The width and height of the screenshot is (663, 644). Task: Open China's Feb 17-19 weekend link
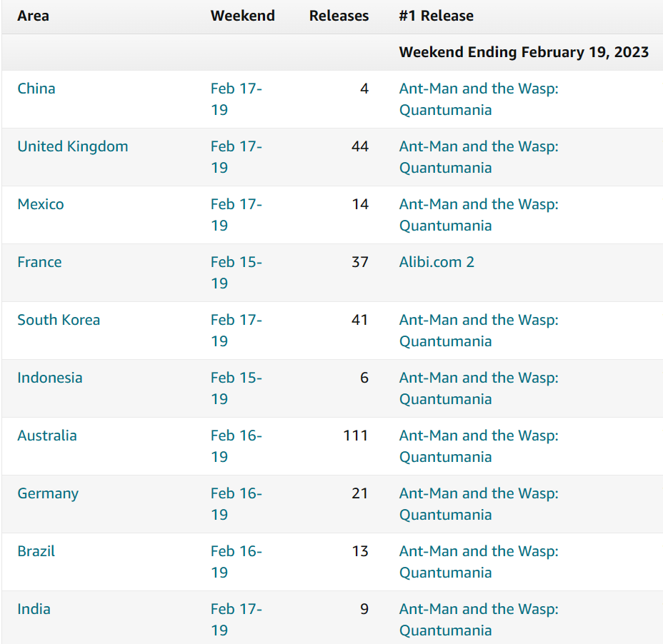pos(236,99)
